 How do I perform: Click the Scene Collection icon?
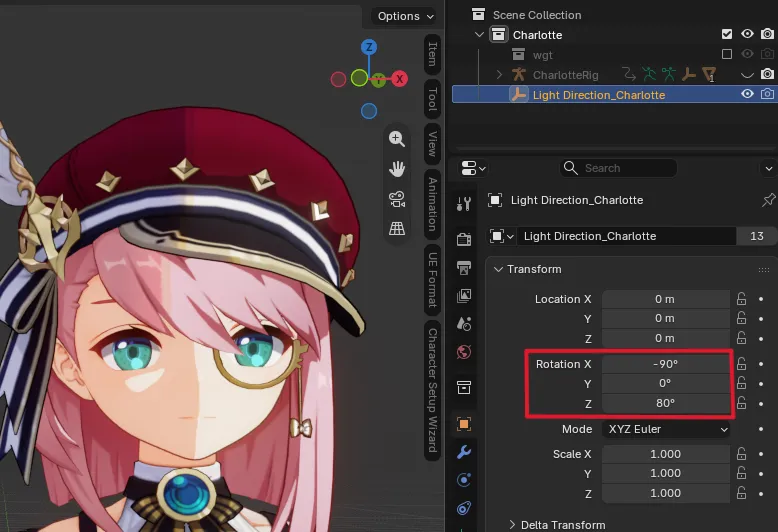click(478, 14)
